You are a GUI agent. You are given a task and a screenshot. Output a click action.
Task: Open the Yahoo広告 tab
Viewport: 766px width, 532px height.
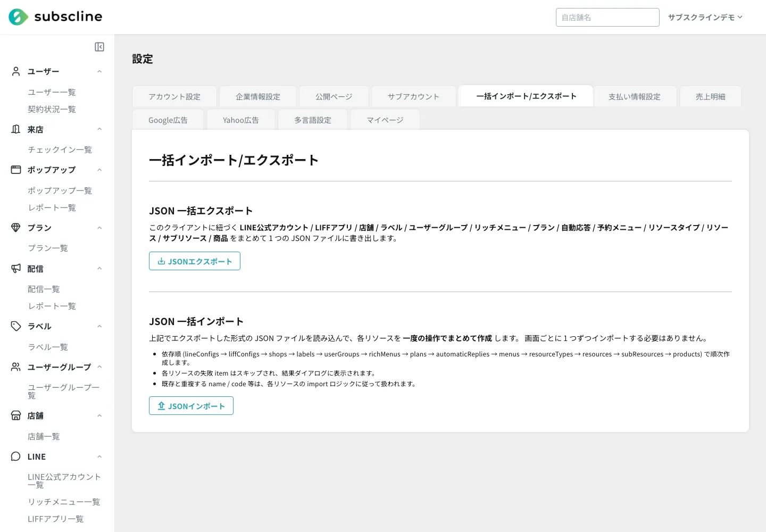pyautogui.click(x=241, y=120)
